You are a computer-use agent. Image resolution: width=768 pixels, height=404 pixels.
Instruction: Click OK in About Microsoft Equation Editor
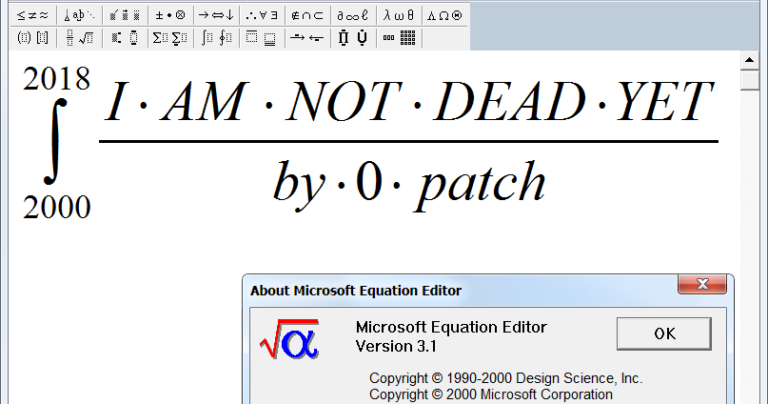(664, 333)
